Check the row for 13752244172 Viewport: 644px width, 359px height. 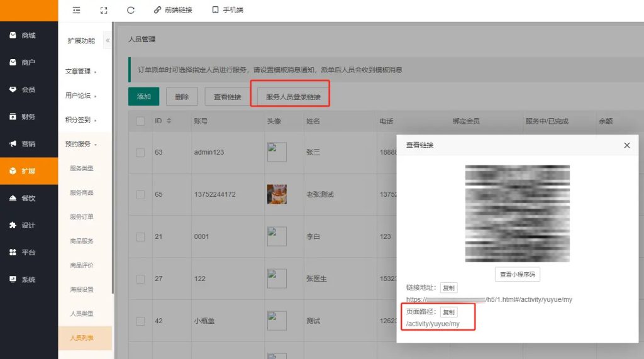point(140,195)
